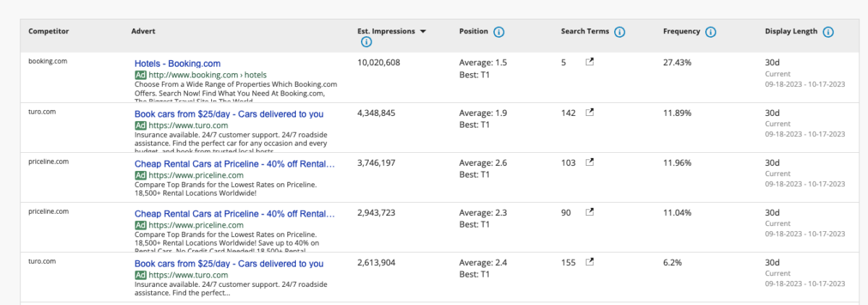Open search terms popout beside 90
The width and height of the screenshot is (868, 305).
pos(590,212)
